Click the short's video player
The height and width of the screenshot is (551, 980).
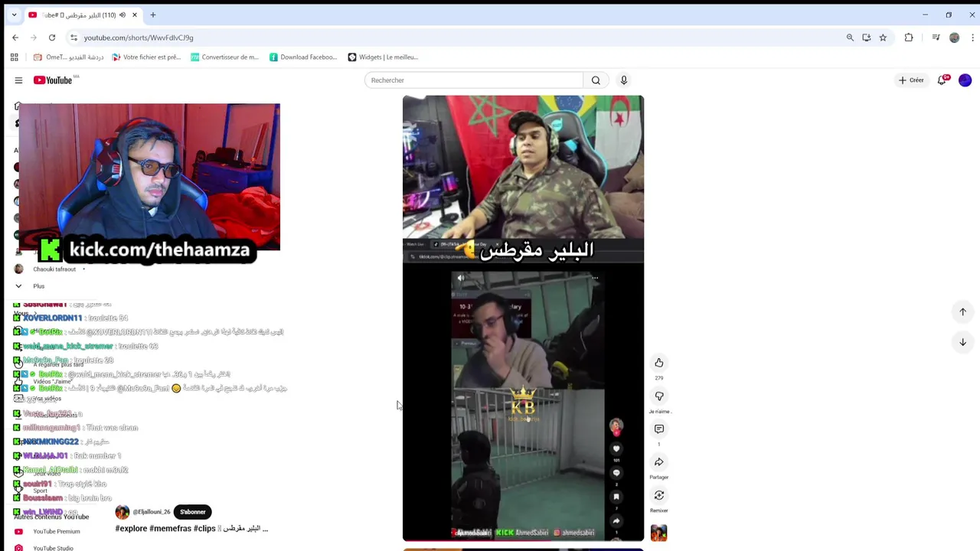[523, 318]
